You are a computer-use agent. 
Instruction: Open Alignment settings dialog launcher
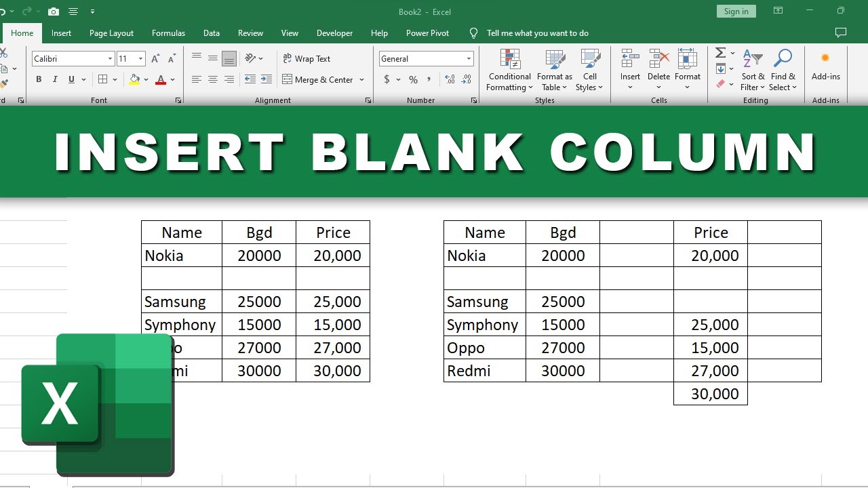click(368, 100)
